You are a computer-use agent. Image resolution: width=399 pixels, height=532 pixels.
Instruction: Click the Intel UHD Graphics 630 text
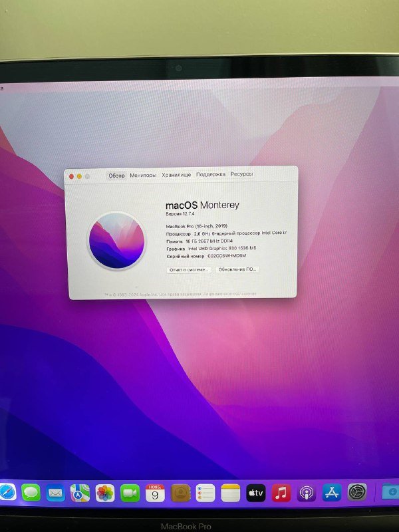click(222, 248)
